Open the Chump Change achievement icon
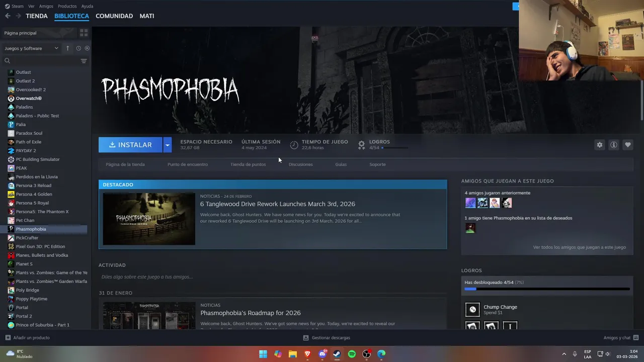The image size is (644, 362). [472, 310]
